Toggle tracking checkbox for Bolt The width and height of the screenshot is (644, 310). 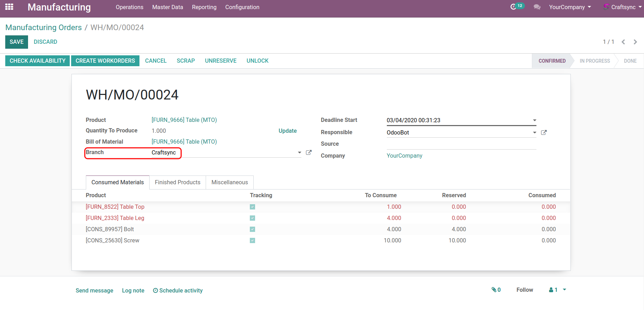point(252,229)
